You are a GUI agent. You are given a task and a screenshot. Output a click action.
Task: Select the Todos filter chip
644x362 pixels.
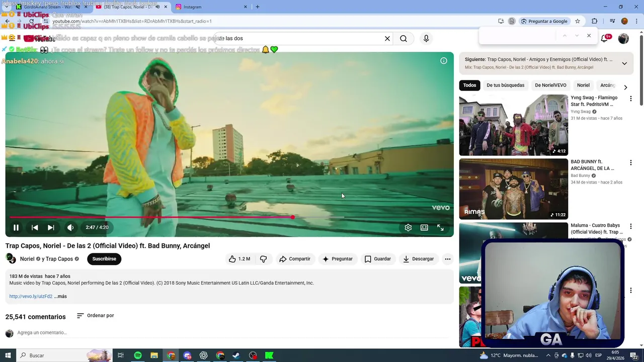pos(469,85)
